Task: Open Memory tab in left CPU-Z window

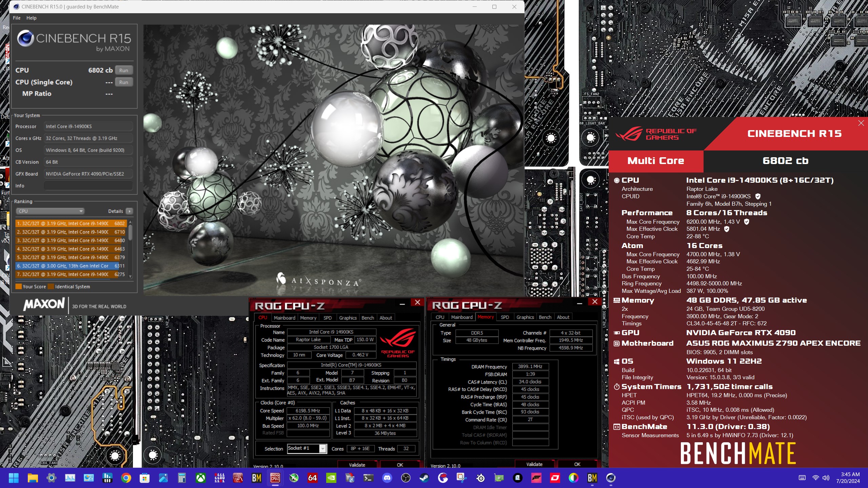Action: [x=308, y=318]
